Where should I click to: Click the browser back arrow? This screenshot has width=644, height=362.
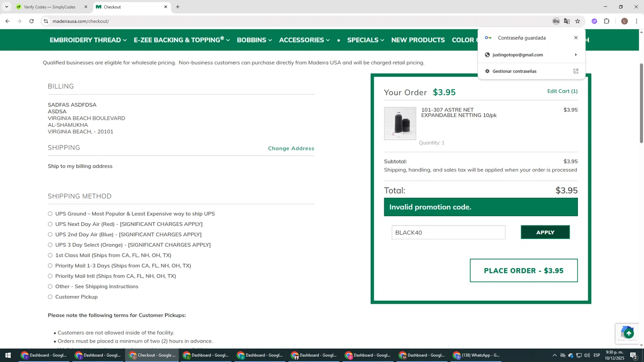[7, 21]
